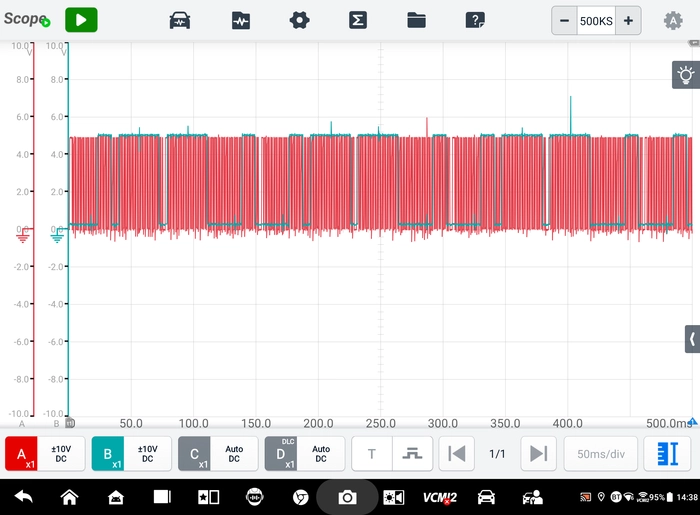The height and width of the screenshot is (515, 700).
Task: Open the saved files folder icon
Action: coord(416,21)
